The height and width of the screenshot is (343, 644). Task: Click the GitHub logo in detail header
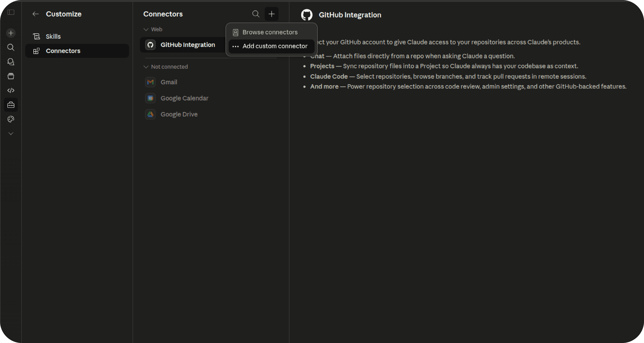(306, 15)
